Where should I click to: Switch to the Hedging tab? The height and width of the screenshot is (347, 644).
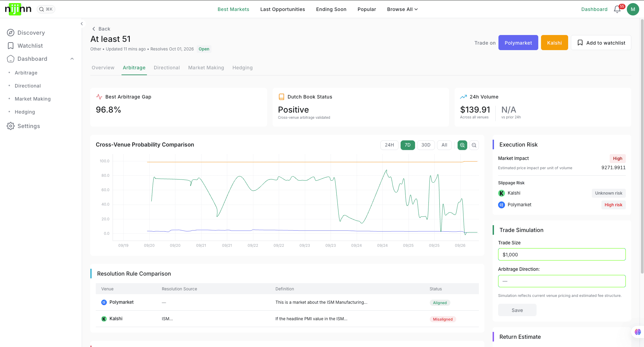242,68
